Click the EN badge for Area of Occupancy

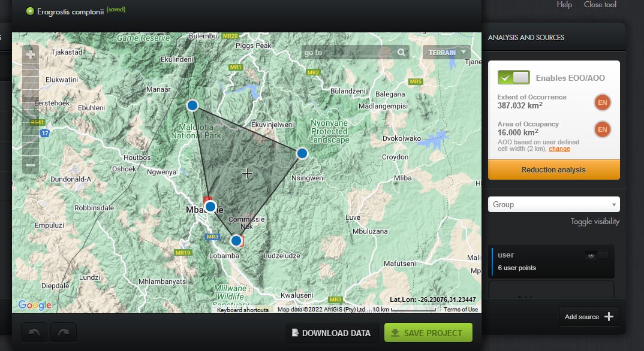tap(602, 129)
